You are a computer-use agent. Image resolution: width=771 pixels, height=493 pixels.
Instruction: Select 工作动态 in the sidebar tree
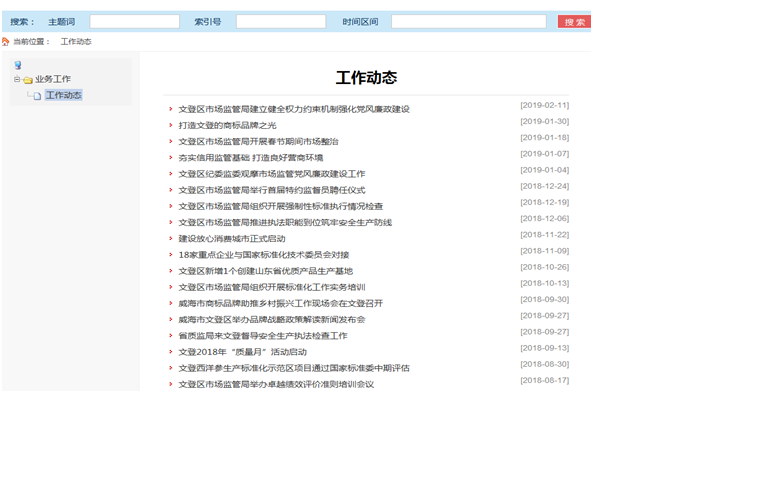[63, 96]
